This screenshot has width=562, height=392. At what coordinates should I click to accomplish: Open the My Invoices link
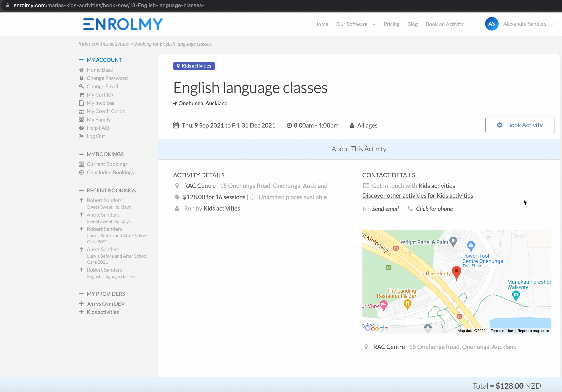click(x=100, y=103)
